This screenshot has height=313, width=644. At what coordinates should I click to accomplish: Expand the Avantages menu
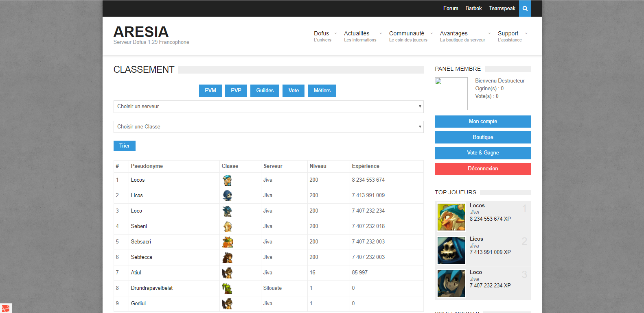point(465,36)
